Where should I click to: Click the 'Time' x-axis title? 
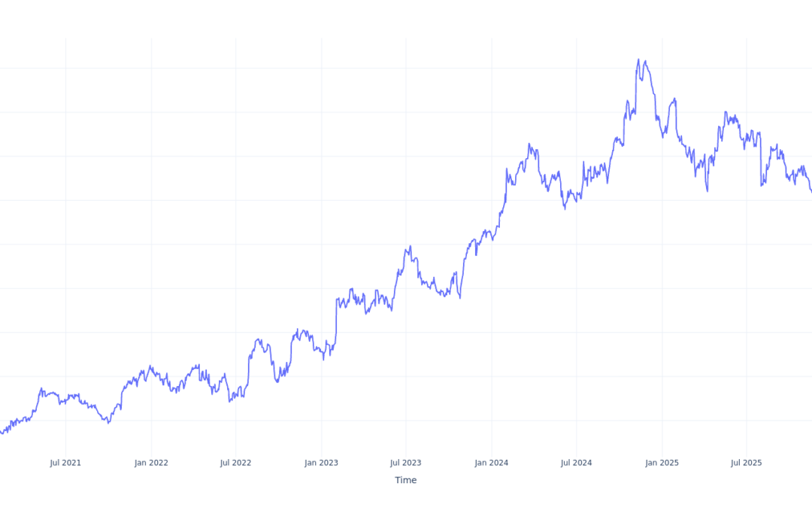(x=405, y=480)
